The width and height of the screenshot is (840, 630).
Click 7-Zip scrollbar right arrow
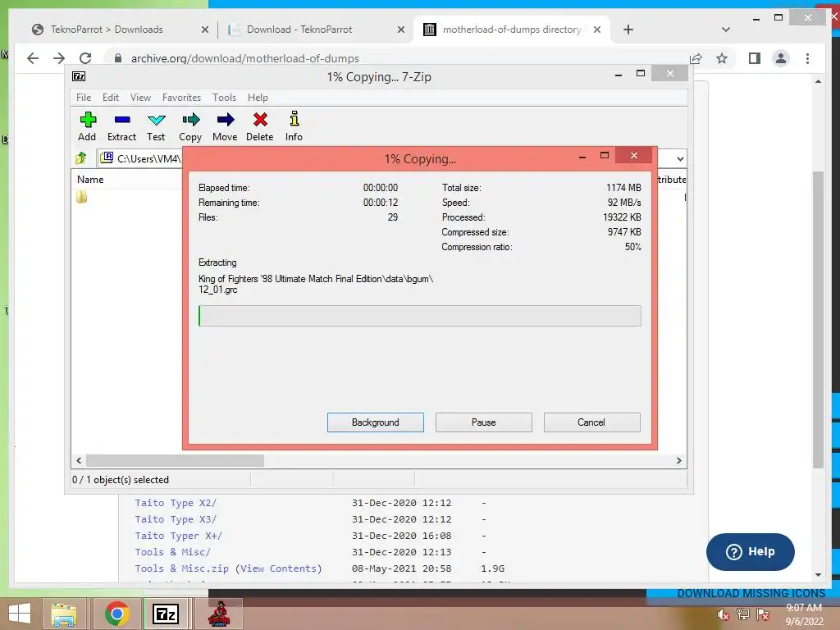coord(678,461)
